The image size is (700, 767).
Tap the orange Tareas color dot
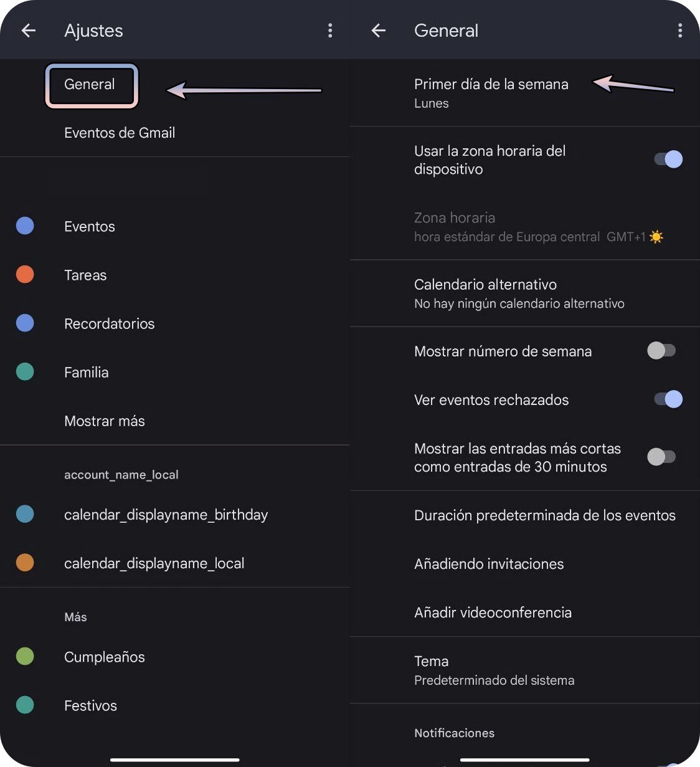pos(25,274)
